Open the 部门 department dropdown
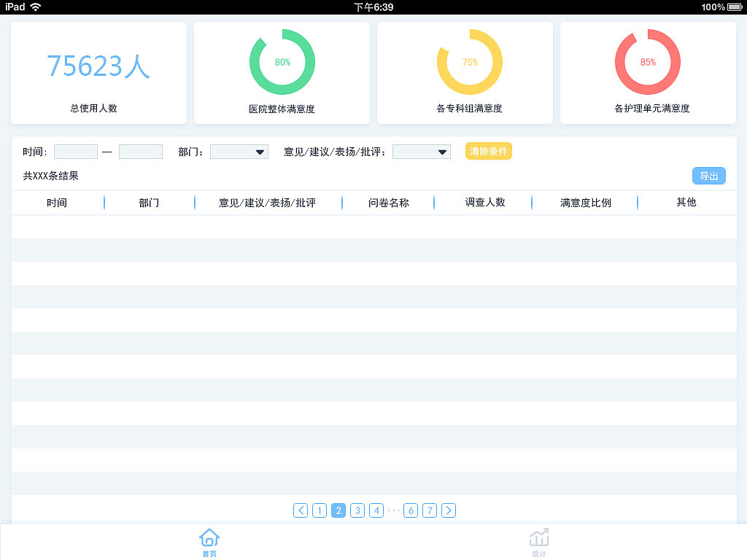 [x=239, y=152]
